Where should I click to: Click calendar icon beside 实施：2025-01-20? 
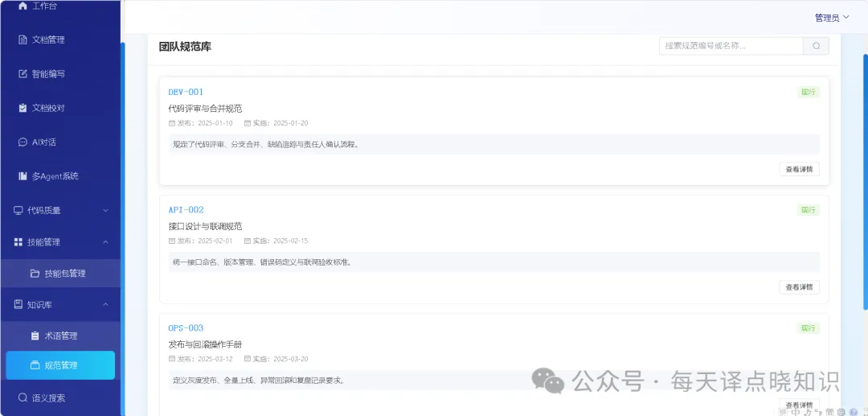[x=248, y=123]
